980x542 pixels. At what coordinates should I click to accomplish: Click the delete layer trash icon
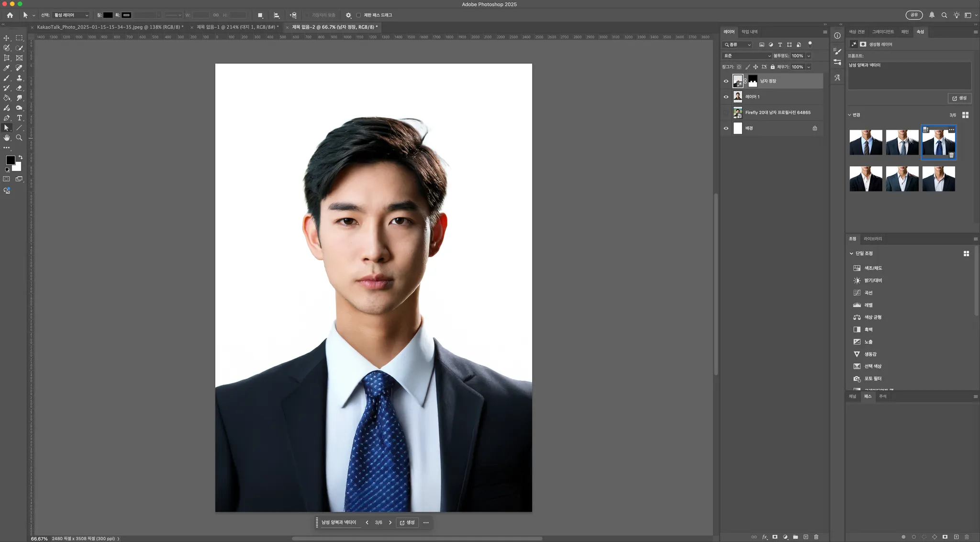click(816, 537)
